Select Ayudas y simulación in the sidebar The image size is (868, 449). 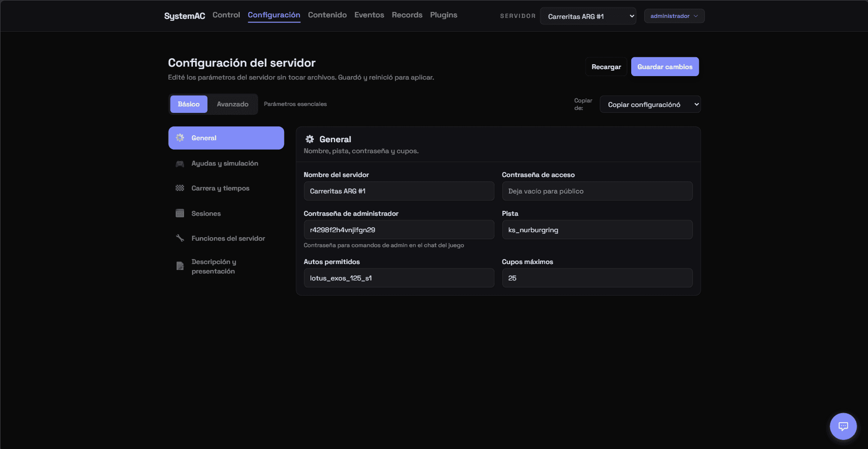pyautogui.click(x=226, y=164)
